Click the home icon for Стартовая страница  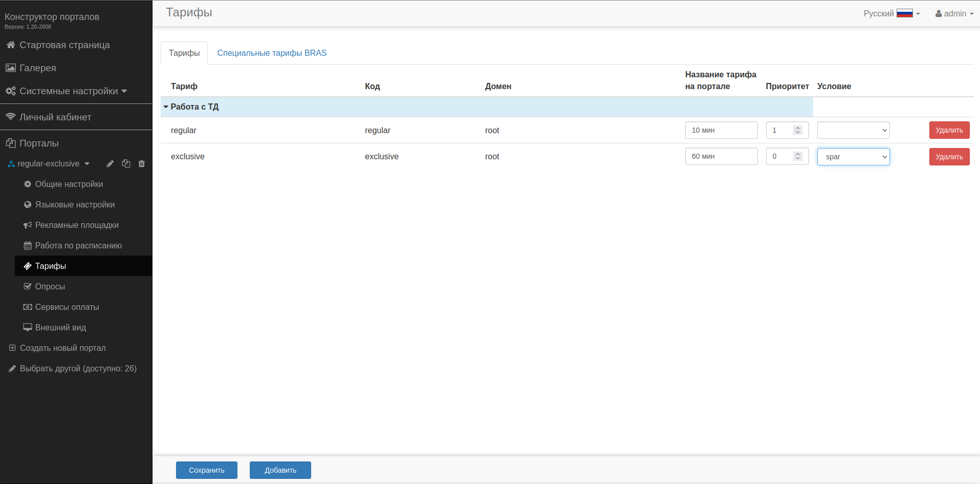11,45
